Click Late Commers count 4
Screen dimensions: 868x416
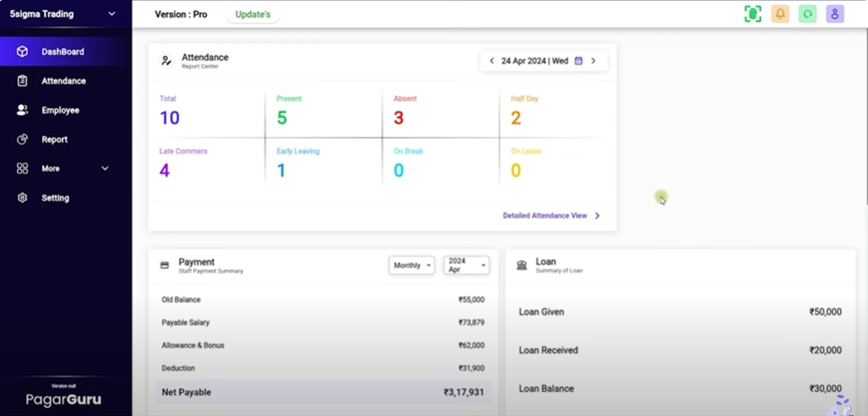pos(164,170)
